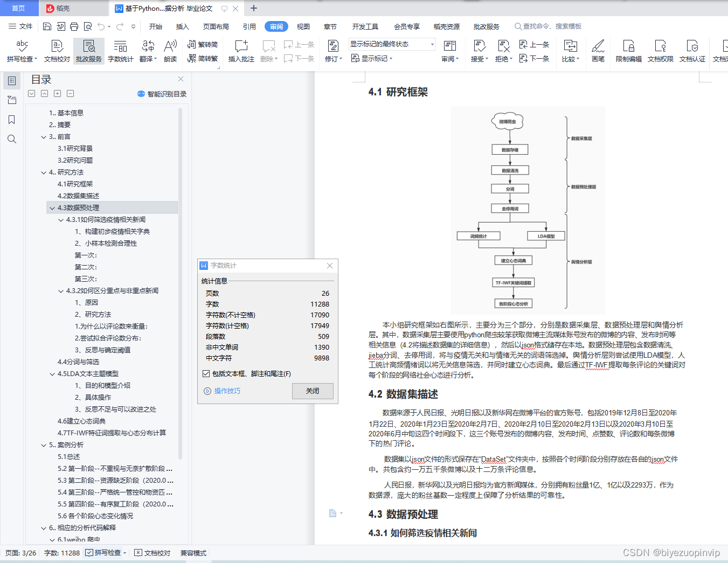The height and width of the screenshot is (563, 728).
Task: Click the Undo arrow in quick toolbar
Action: [101, 26]
